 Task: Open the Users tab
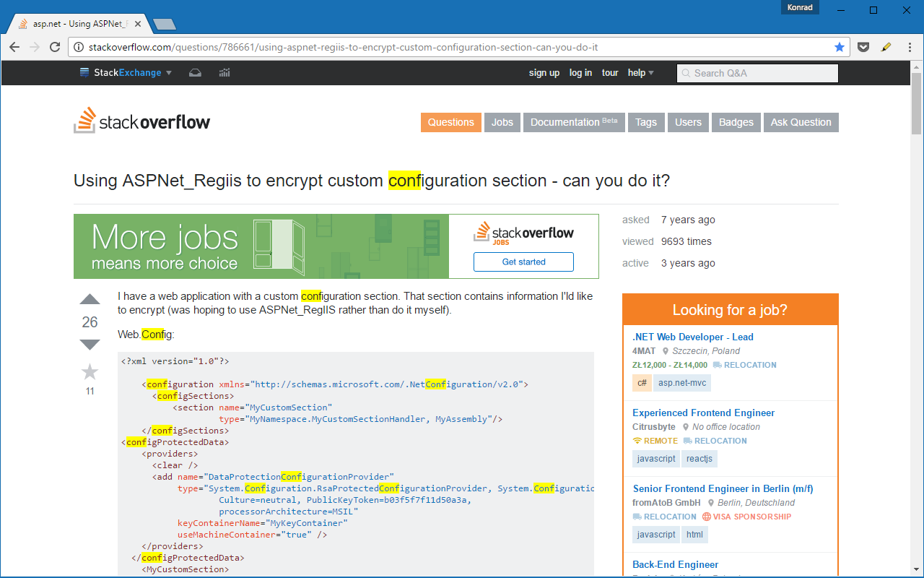688,122
